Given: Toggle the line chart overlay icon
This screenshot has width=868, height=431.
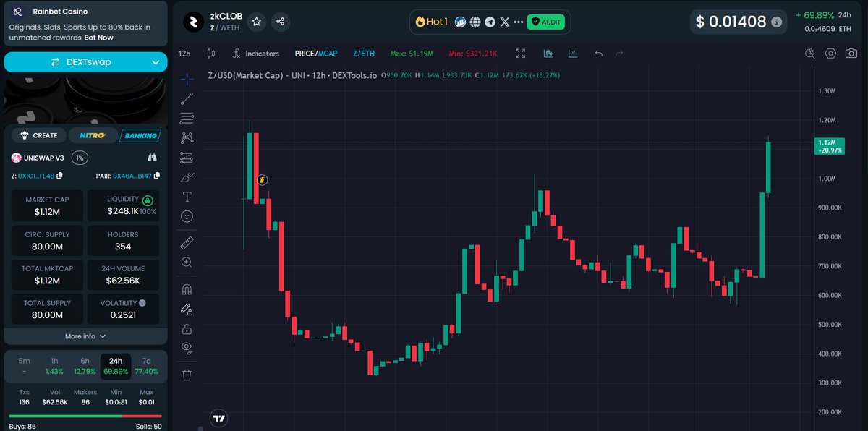Looking at the screenshot, I should pos(573,54).
